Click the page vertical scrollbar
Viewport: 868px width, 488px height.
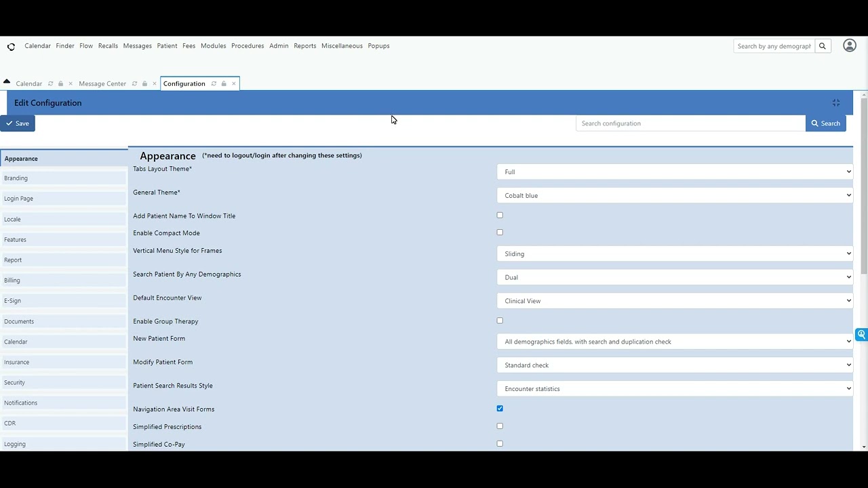coord(864,186)
